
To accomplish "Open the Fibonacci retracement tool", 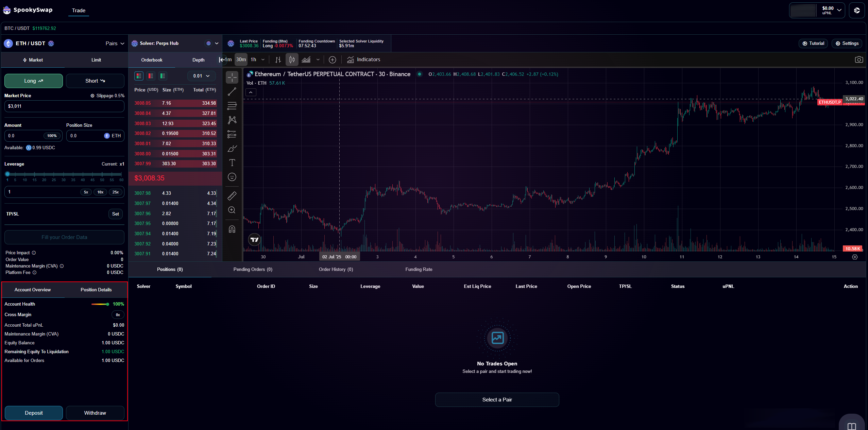I will click(232, 106).
